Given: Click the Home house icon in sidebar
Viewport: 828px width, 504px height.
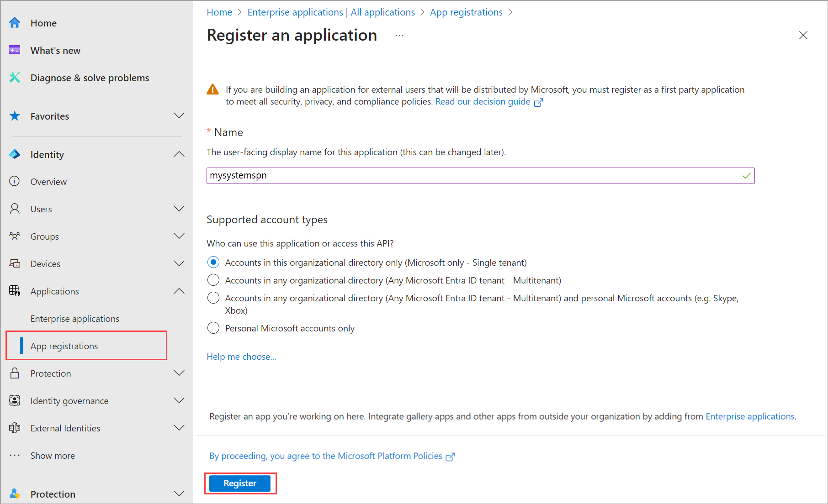Looking at the screenshot, I should (x=15, y=23).
